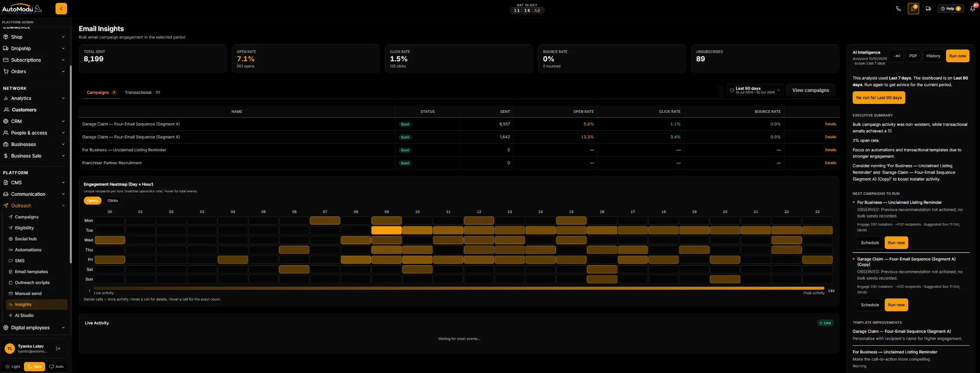
Task: Open Automations in the sidebar
Action: pyautogui.click(x=28, y=250)
